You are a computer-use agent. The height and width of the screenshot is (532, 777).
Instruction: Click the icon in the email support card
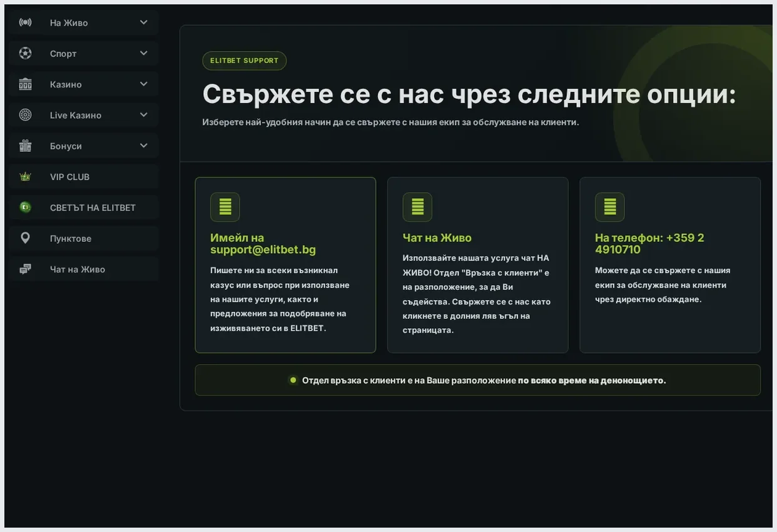[225, 207]
